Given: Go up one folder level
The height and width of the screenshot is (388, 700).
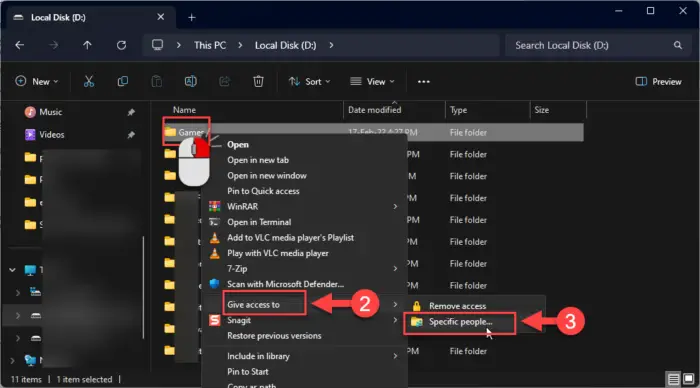Looking at the screenshot, I should [87, 45].
